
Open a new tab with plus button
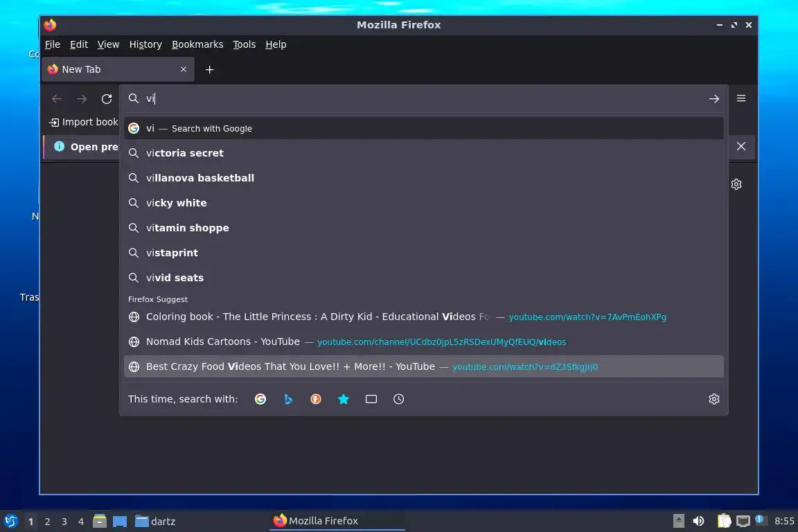click(209, 69)
